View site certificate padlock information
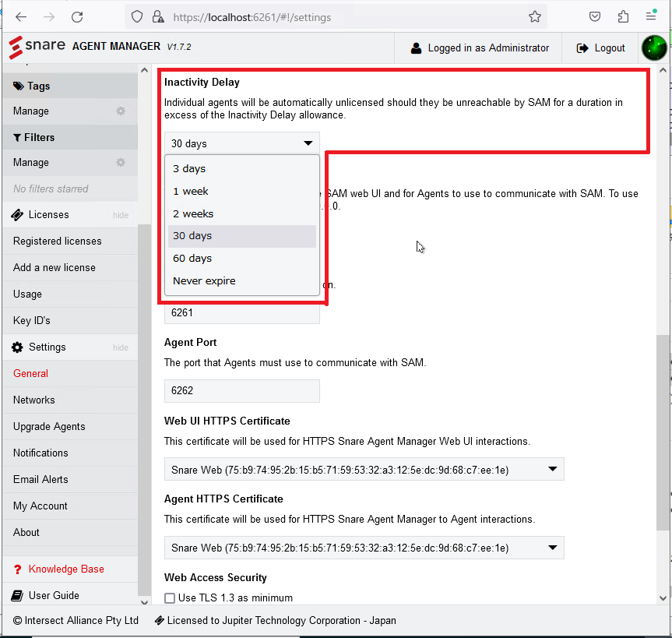This screenshot has height=638, width=672. pos(158,17)
